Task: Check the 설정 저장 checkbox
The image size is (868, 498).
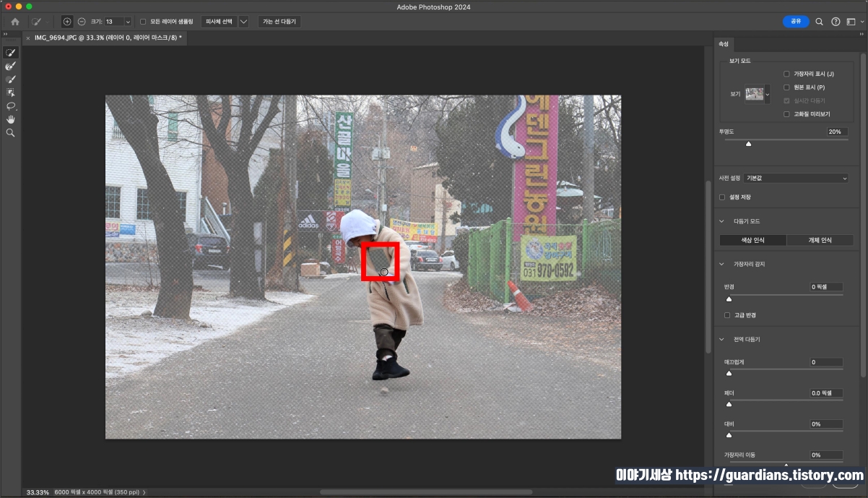Action: [x=722, y=197]
